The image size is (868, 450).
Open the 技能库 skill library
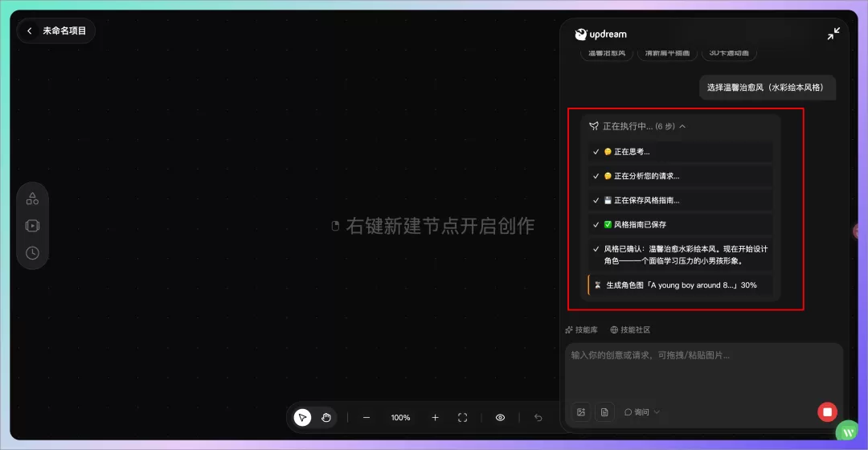pos(581,330)
